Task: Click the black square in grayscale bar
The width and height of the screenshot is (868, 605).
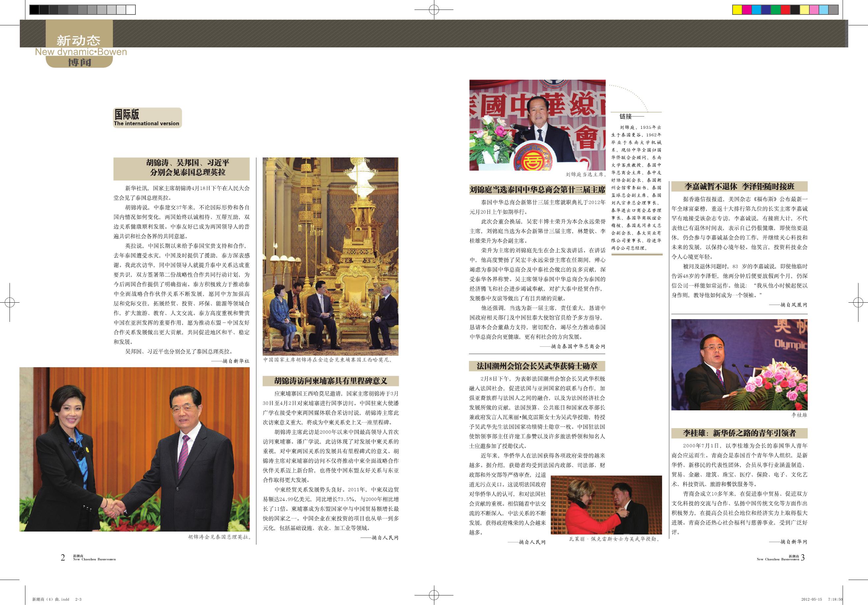Action: 34,10
